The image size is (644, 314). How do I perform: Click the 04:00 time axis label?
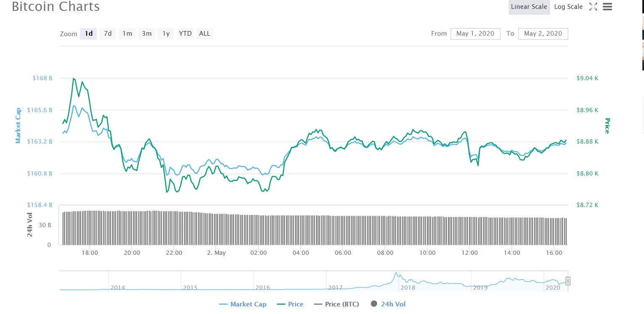[301, 253]
